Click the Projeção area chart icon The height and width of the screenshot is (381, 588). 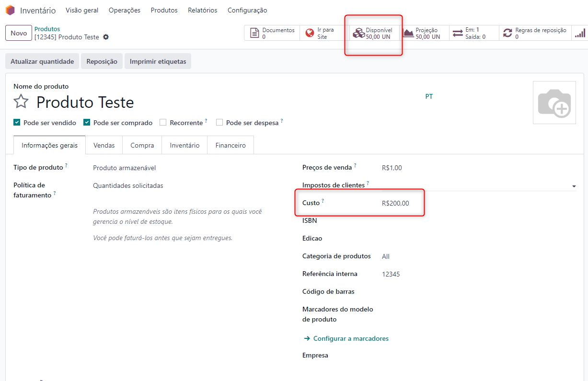tap(408, 33)
